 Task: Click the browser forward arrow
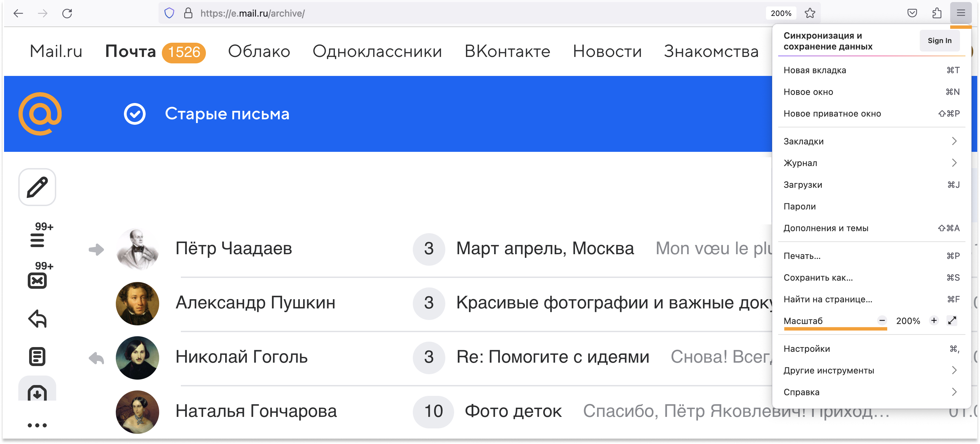point(43,13)
